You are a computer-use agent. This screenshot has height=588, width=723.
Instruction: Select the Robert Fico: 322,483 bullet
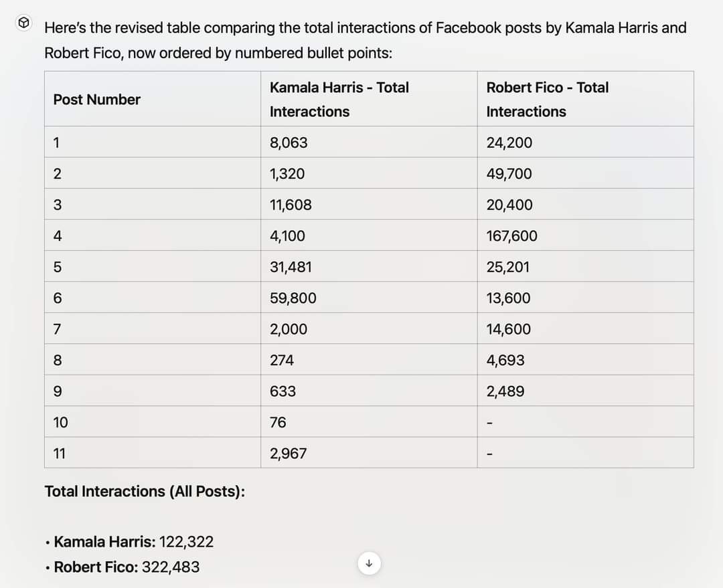click(x=127, y=567)
